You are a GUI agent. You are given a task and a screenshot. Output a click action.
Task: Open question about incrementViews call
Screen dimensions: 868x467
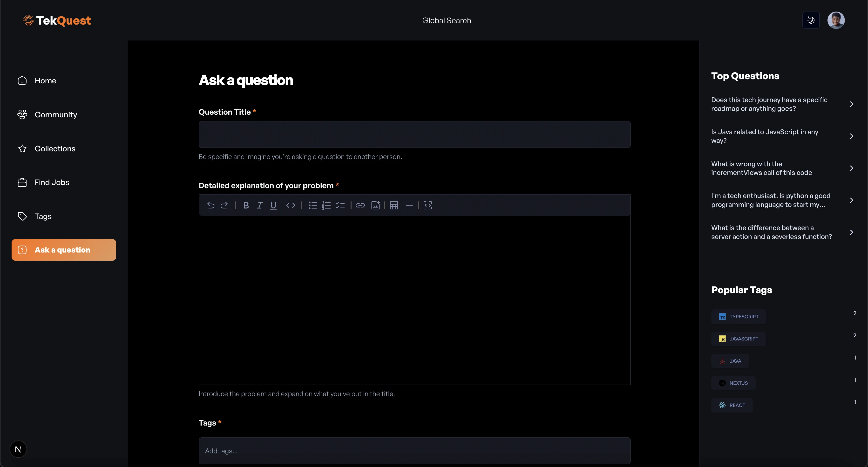(761, 168)
